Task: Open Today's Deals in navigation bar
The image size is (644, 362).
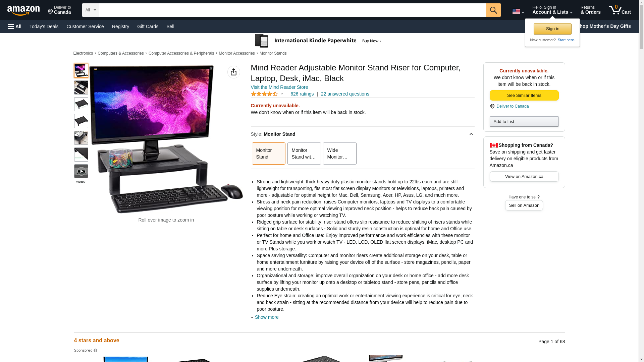Action: (x=44, y=26)
